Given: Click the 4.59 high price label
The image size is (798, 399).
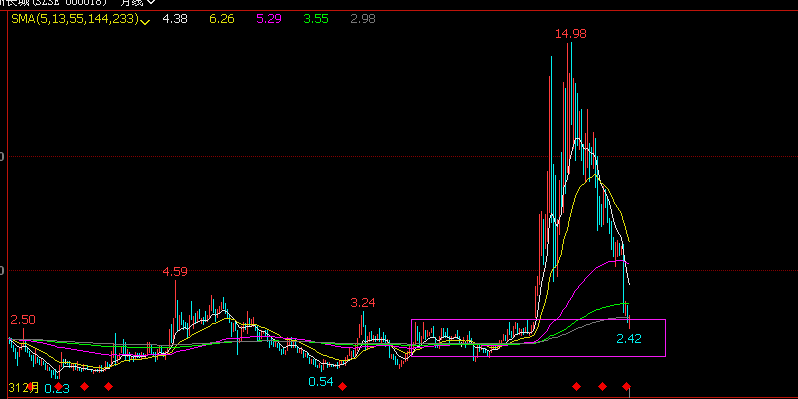Looking at the screenshot, I should click(x=175, y=272).
